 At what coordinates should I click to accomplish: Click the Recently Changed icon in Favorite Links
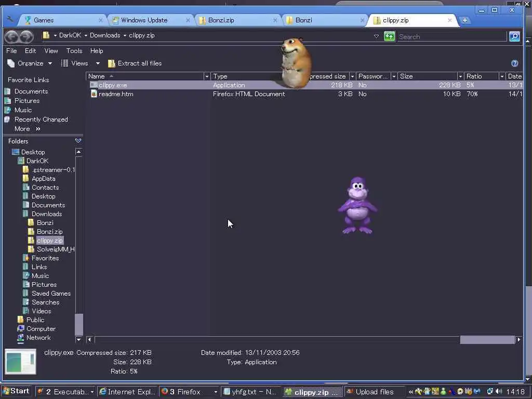click(7, 119)
